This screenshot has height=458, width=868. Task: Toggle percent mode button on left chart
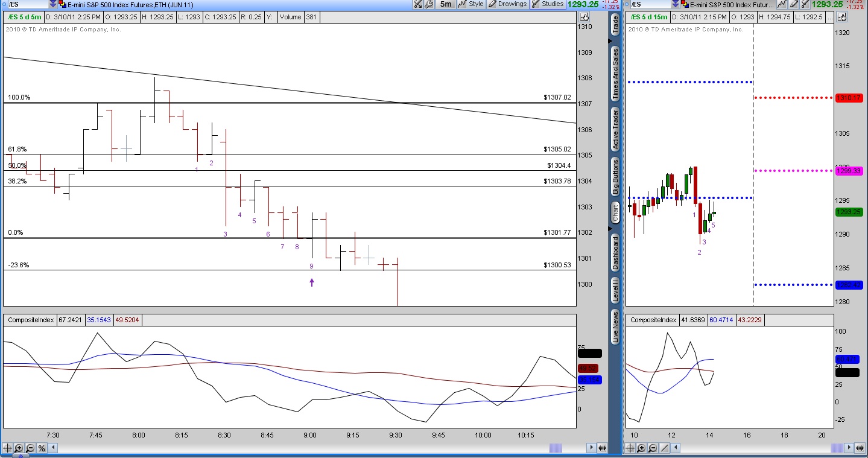click(x=42, y=448)
